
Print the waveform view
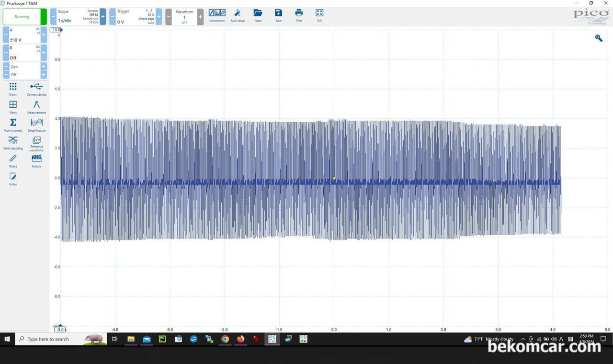pyautogui.click(x=299, y=16)
